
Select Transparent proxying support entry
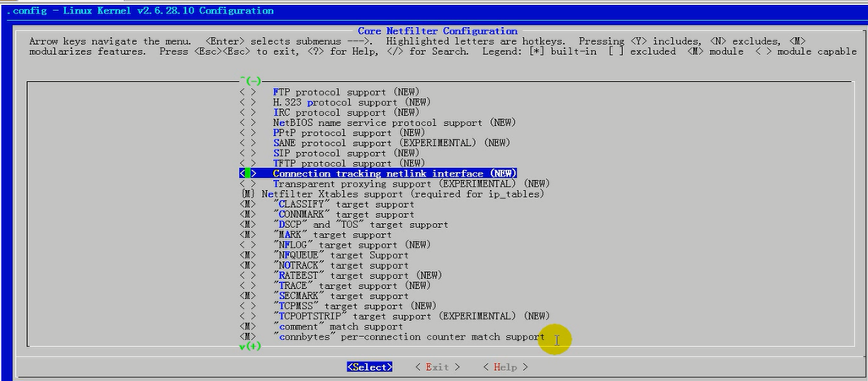coord(412,183)
